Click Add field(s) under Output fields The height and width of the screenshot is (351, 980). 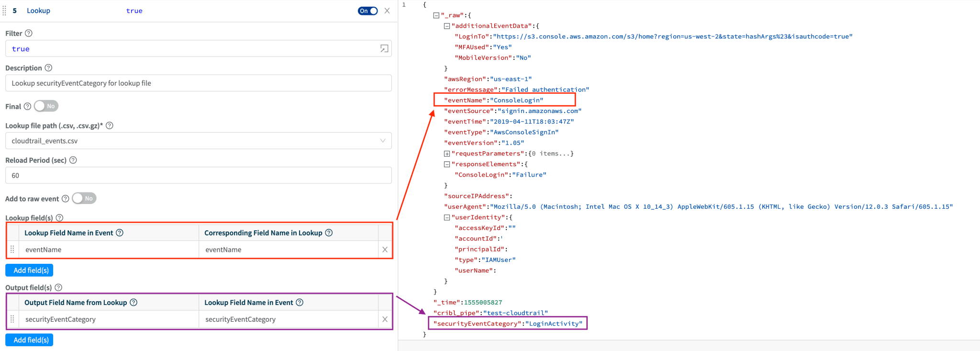pyautogui.click(x=30, y=340)
